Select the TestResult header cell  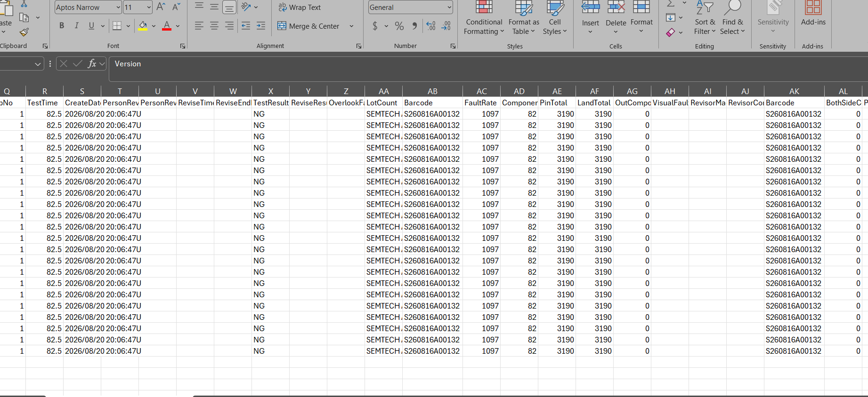(271, 103)
